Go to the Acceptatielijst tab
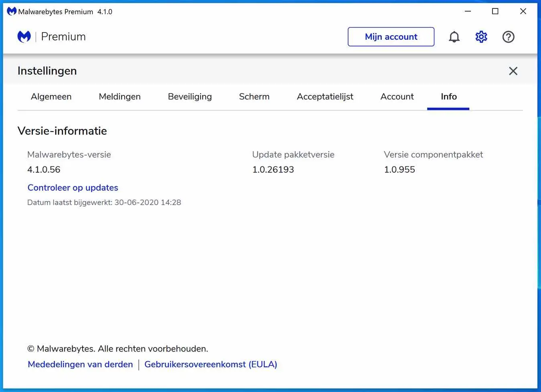The width and height of the screenshot is (541, 392). [x=325, y=97]
